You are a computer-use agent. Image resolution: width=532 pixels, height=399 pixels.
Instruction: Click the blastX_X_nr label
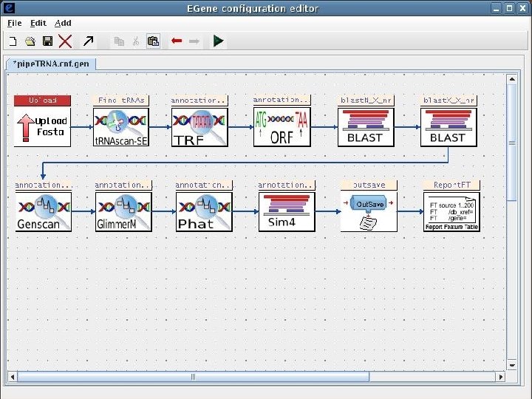tap(449, 100)
